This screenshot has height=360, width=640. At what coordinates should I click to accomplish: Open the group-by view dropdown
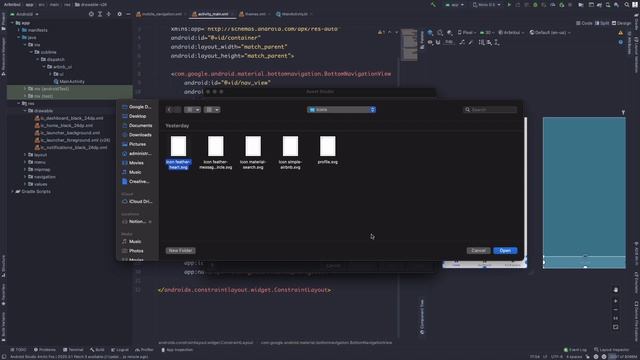click(x=212, y=110)
